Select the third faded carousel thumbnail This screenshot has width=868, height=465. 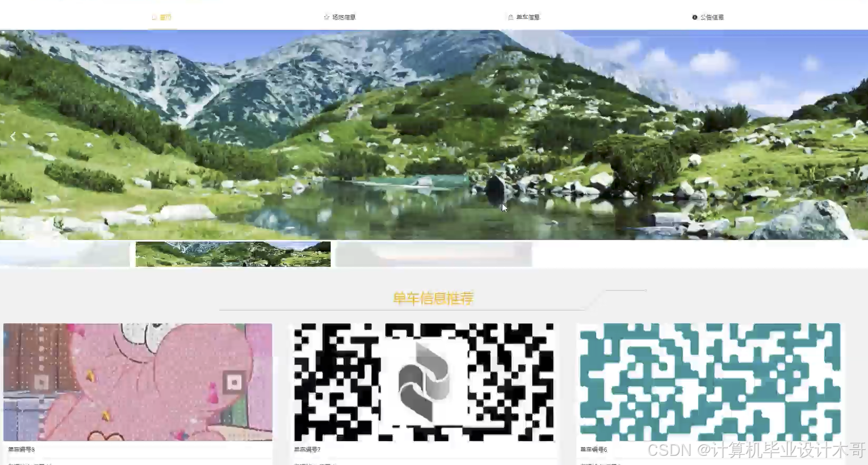tap(434, 254)
